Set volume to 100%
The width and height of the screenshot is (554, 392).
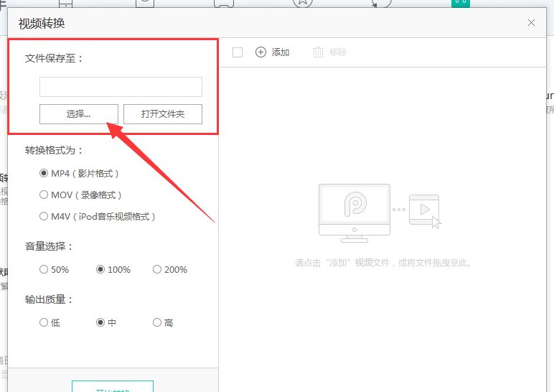point(100,269)
